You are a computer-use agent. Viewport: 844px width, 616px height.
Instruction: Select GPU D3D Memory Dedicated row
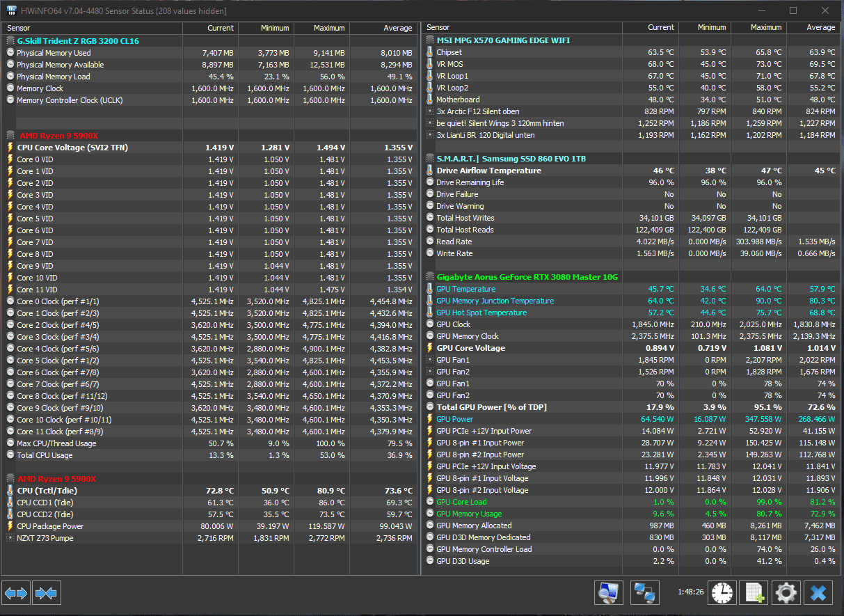(x=631, y=537)
